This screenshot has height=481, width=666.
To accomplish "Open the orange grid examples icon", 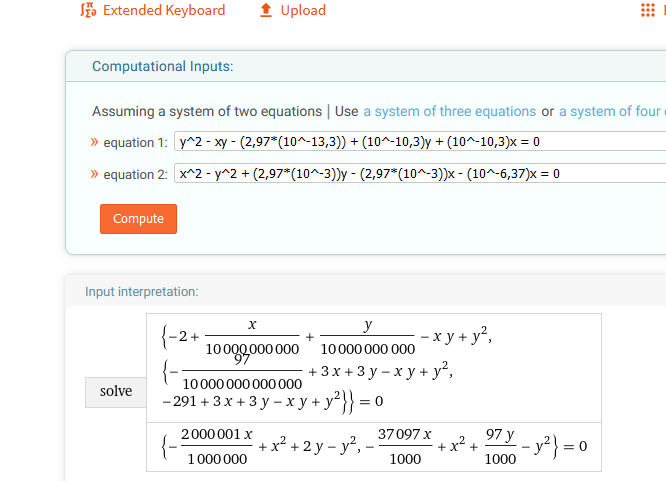I will coord(648,10).
